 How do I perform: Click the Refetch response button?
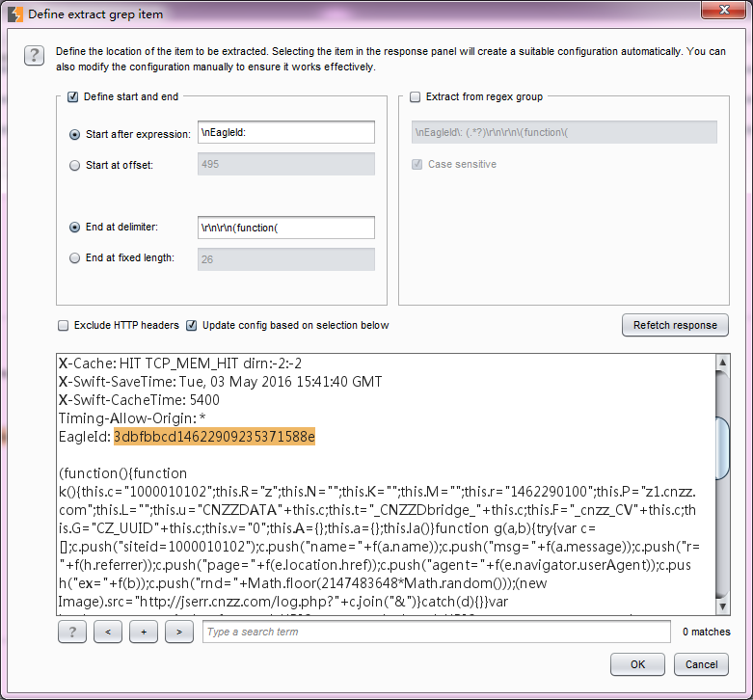tap(675, 325)
